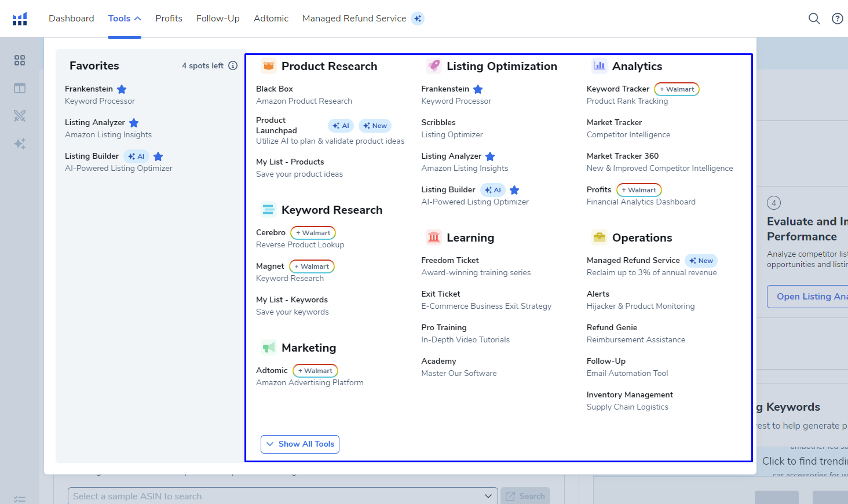The height and width of the screenshot is (504, 848).
Task: Click the Marketing megaphone icon
Action: (x=268, y=348)
